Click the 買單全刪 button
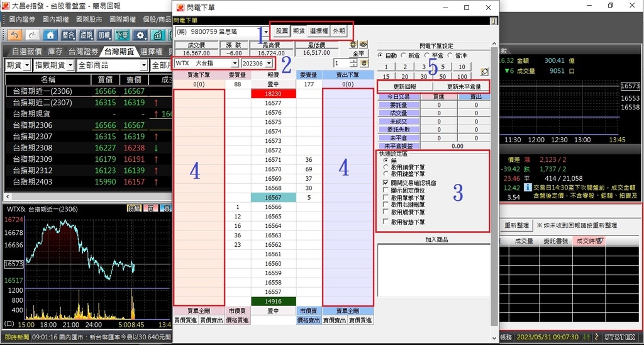The height and width of the screenshot is (345, 644). [x=199, y=311]
